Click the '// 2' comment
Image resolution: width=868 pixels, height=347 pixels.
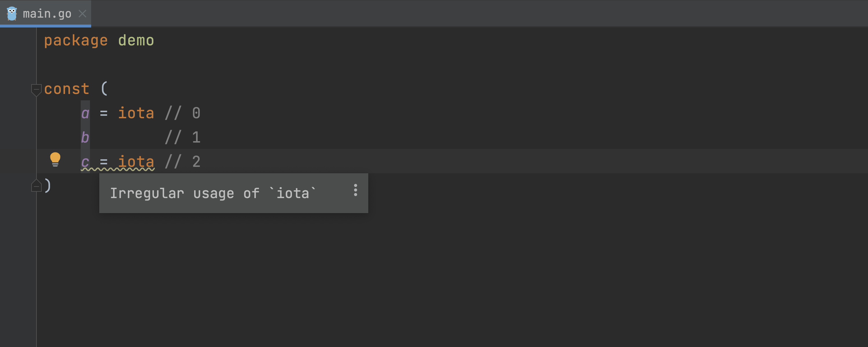[183, 162]
